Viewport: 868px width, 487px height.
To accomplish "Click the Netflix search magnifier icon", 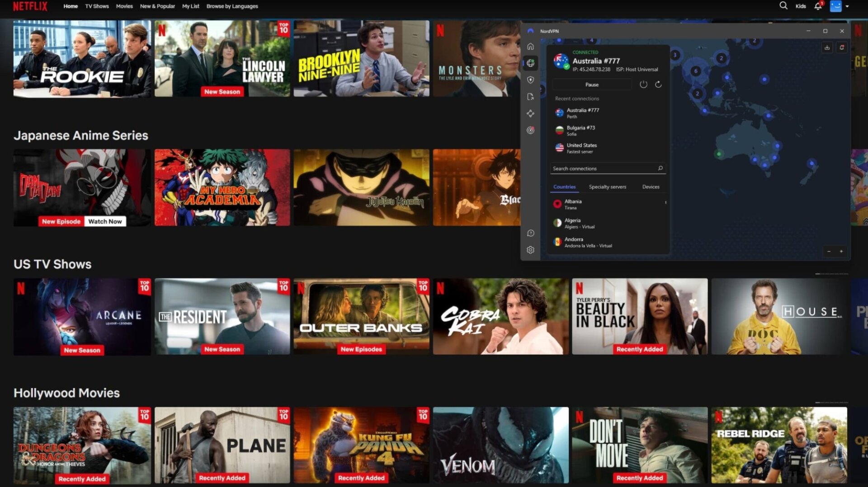I will tap(783, 6).
